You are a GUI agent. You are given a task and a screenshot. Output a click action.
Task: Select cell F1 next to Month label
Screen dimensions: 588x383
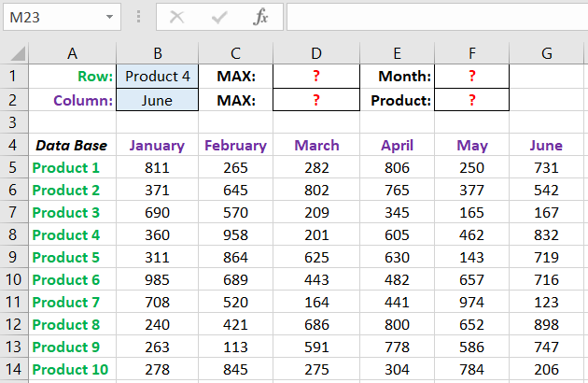click(471, 77)
